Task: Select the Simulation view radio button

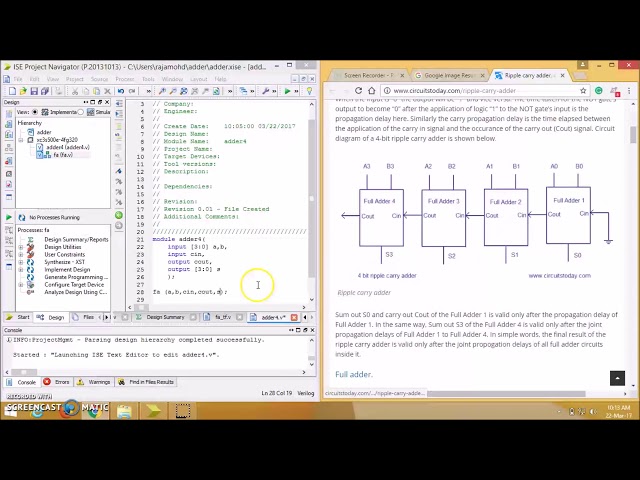Action: pyautogui.click(x=80, y=112)
